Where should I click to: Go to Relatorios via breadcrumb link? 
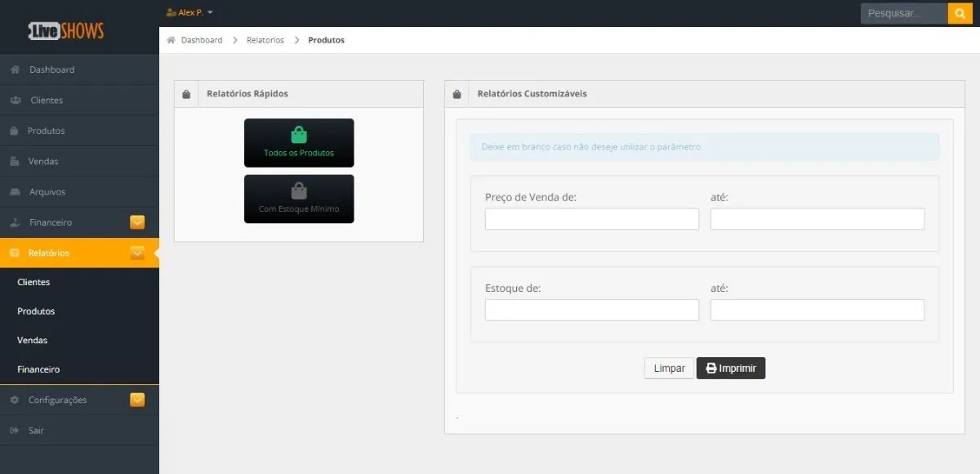[265, 40]
